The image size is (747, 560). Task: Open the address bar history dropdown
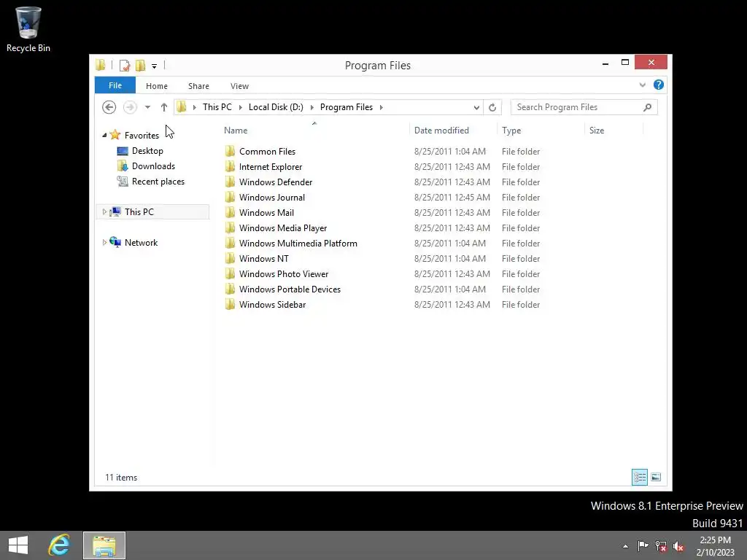476,108
